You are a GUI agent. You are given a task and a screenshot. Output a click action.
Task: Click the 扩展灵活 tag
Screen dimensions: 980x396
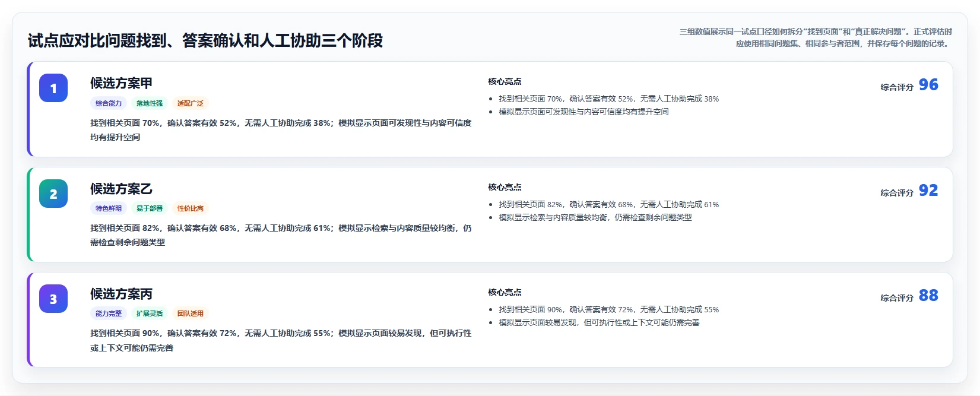coord(150,313)
